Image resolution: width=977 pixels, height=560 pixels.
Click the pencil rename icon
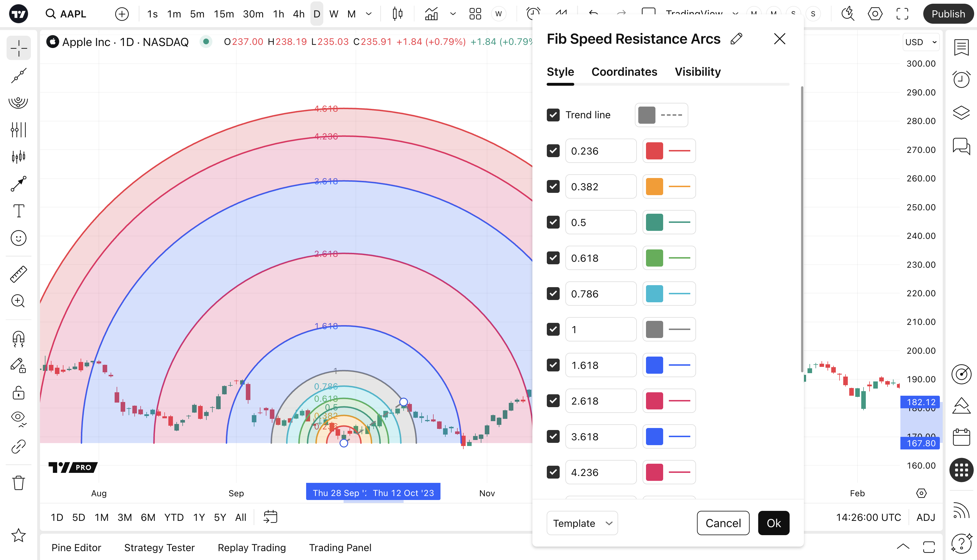(x=736, y=39)
